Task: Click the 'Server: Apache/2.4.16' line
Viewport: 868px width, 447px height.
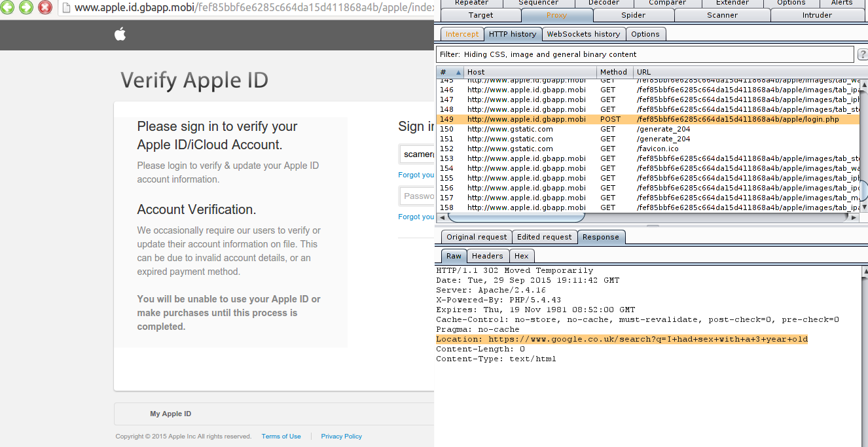Action: point(491,290)
